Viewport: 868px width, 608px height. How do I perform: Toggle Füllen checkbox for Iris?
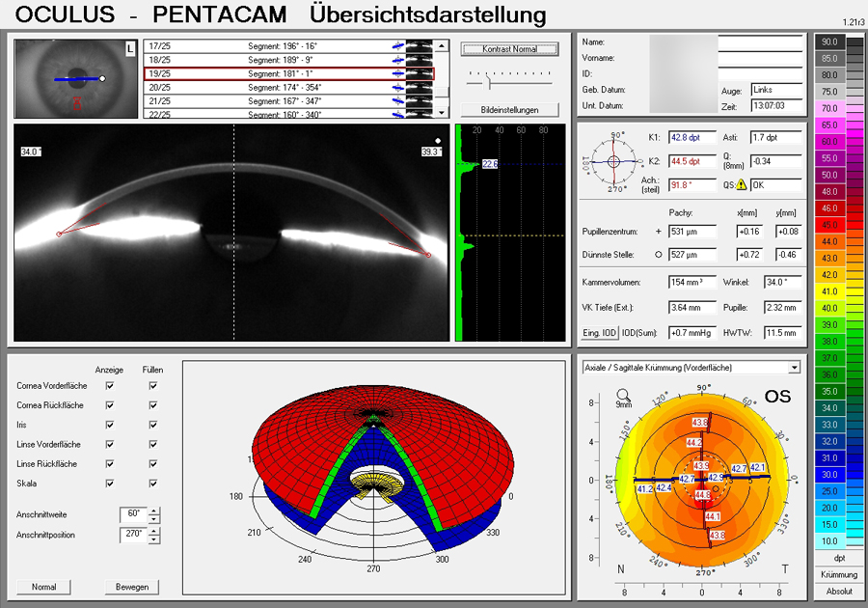[152, 425]
